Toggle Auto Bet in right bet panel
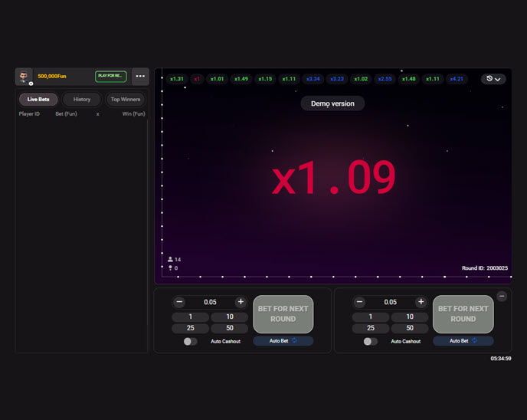 (x=463, y=341)
